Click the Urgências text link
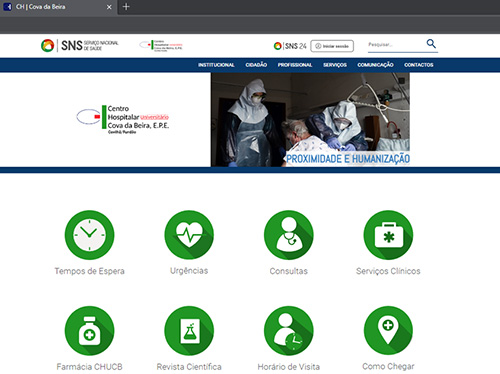 tap(189, 271)
